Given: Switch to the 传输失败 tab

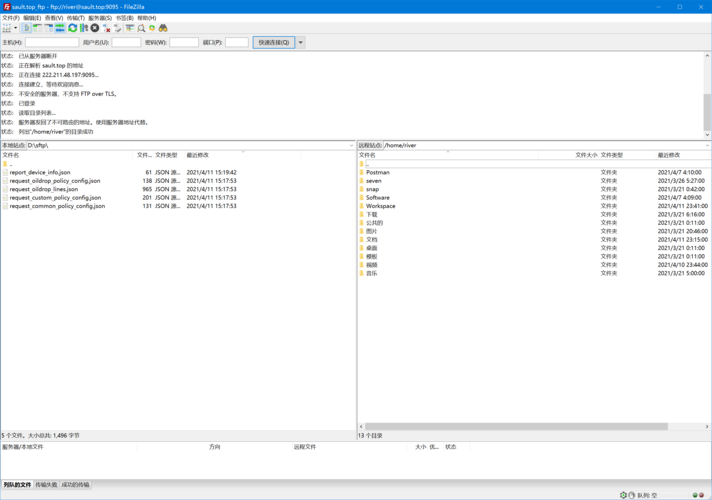Looking at the screenshot, I should 47,485.
